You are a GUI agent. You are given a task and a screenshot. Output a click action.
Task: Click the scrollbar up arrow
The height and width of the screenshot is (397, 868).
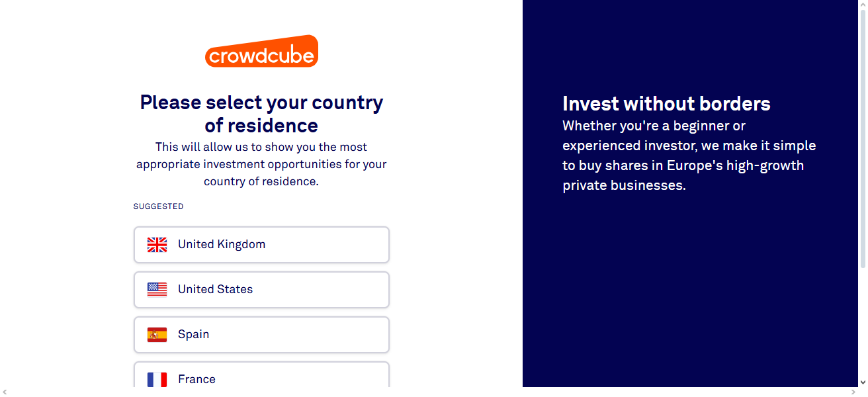(864, 4)
